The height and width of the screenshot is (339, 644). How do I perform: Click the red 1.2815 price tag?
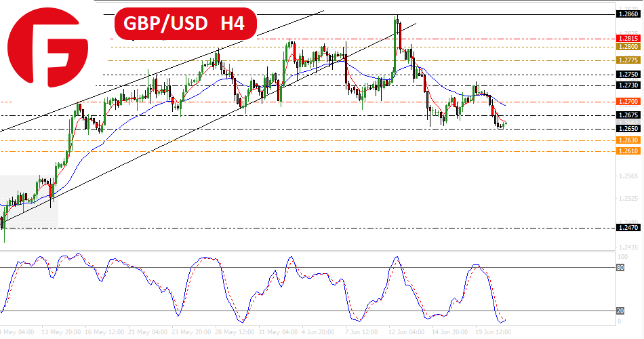point(628,39)
